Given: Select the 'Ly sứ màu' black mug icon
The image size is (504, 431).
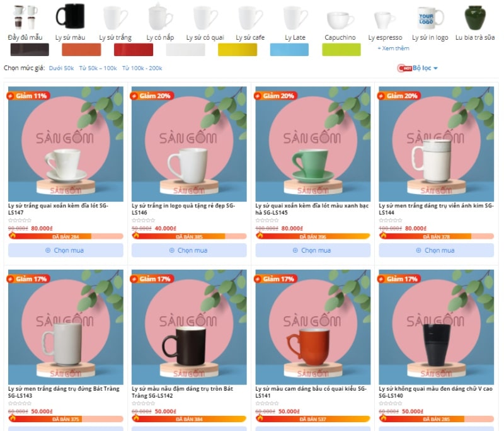Looking at the screenshot, I should click(70, 16).
